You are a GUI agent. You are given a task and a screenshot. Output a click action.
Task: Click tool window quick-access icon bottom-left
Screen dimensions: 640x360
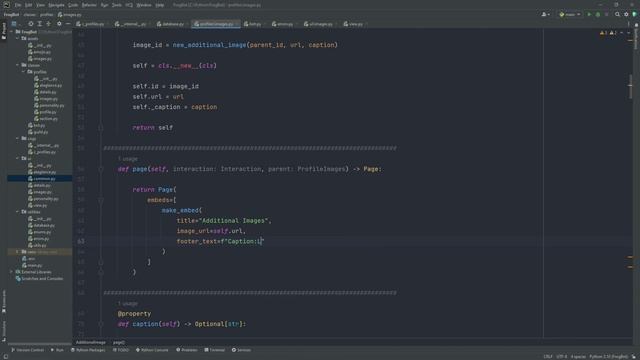5,357
